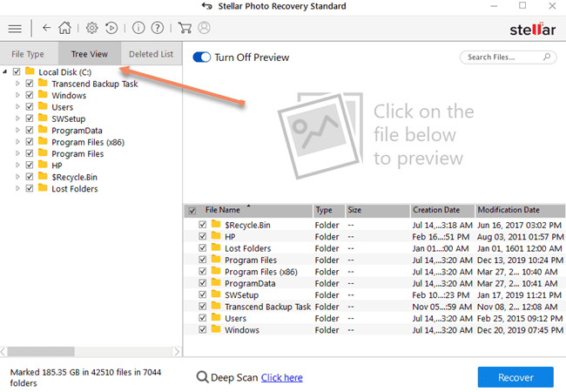
Task: Open the Deep Scan 'Click here' link
Action: pos(281,378)
